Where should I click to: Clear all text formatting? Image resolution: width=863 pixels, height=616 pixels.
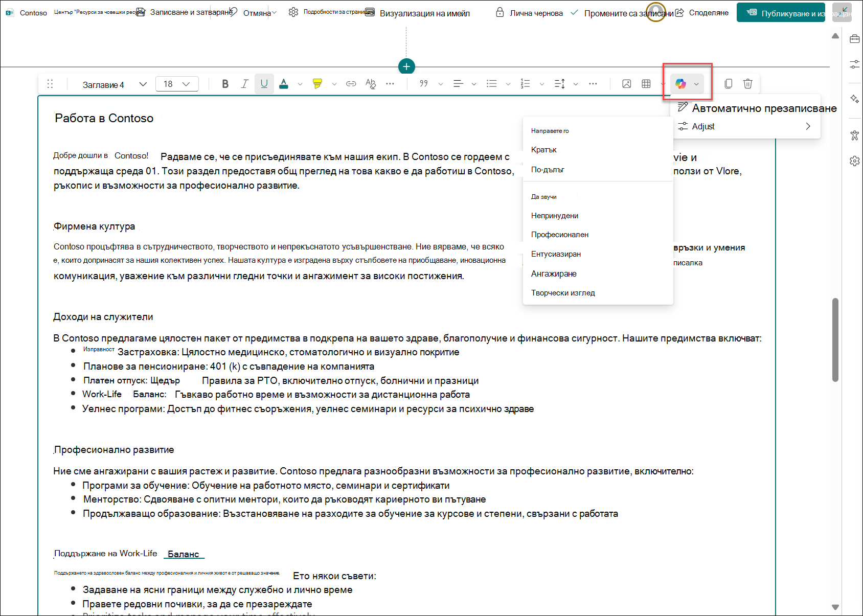tap(371, 84)
